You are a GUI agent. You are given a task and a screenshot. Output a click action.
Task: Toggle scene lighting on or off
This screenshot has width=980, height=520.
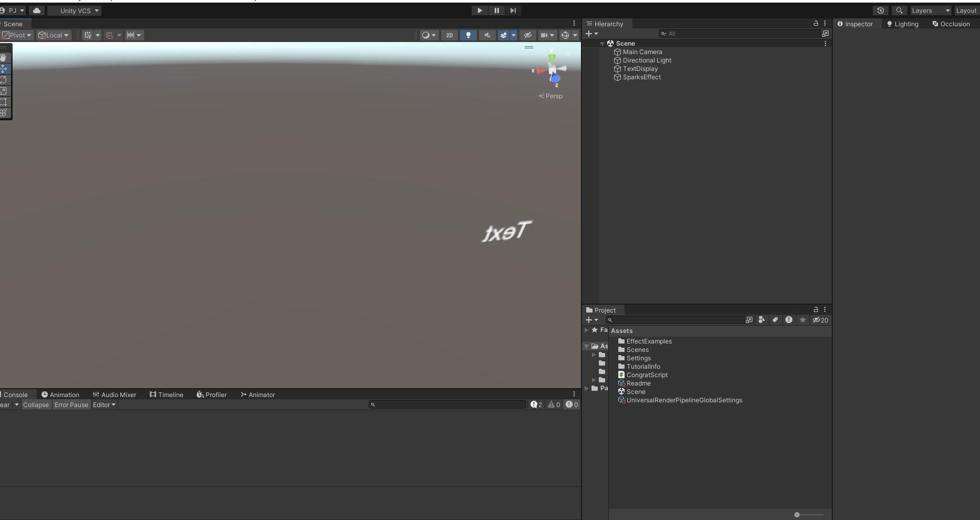click(x=468, y=35)
